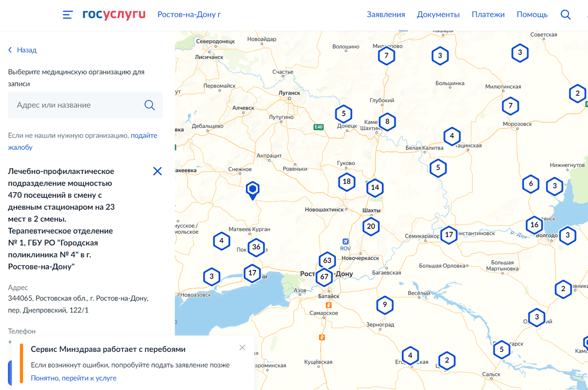This screenshot has width=588, height=390.
Task: Click the magnifier in the address search field
Action: point(149,105)
